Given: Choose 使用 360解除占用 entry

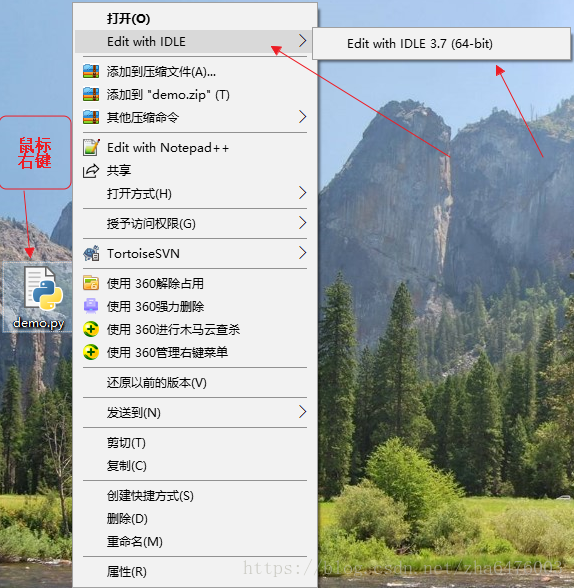Looking at the screenshot, I should coord(195,284).
